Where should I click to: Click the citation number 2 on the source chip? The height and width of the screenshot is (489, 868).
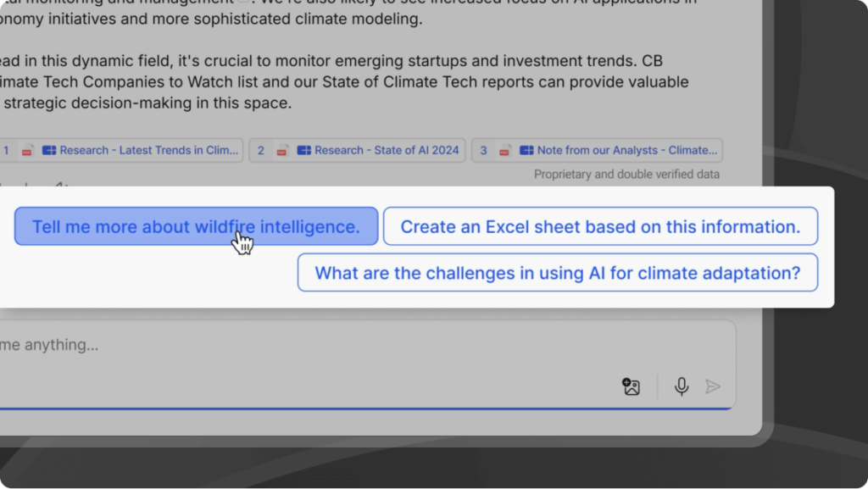coord(261,150)
